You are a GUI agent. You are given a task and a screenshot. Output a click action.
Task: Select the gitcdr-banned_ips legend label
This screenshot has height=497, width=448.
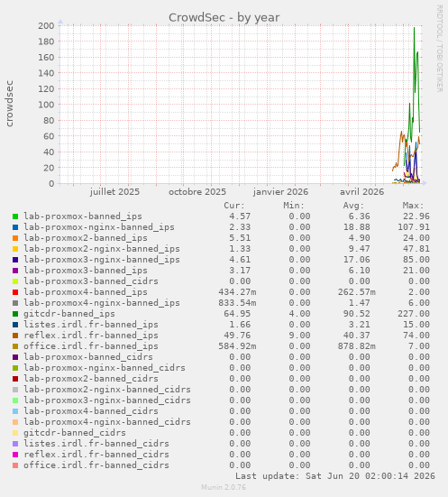click(x=69, y=314)
